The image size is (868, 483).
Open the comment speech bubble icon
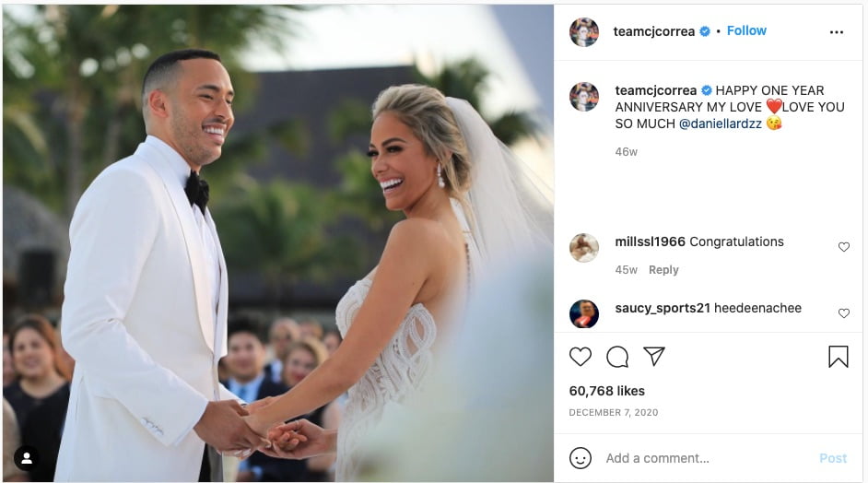pyautogui.click(x=617, y=357)
